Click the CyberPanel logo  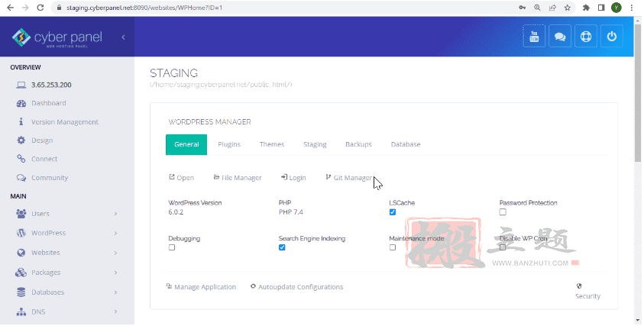tap(57, 37)
